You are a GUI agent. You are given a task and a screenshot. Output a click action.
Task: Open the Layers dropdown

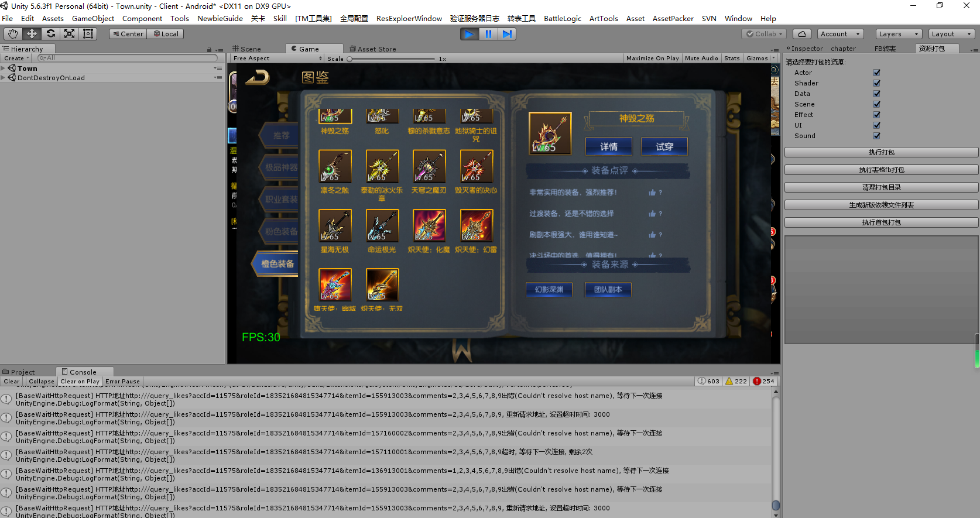point(899,34)
